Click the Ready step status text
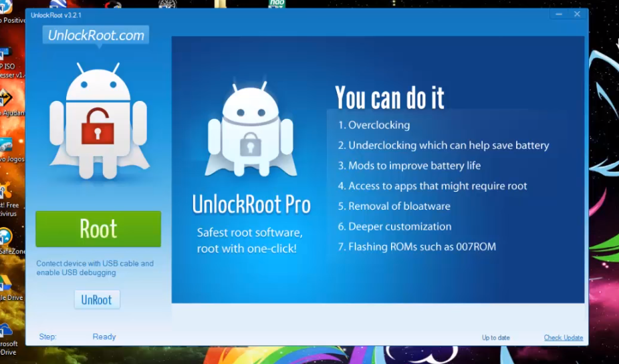 coord(104,337)
